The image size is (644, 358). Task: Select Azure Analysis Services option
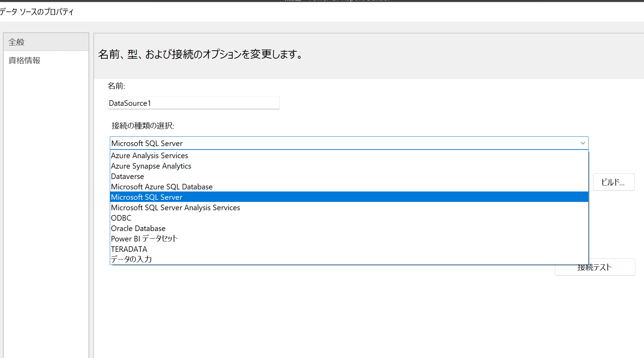click(x=349, y=155)
